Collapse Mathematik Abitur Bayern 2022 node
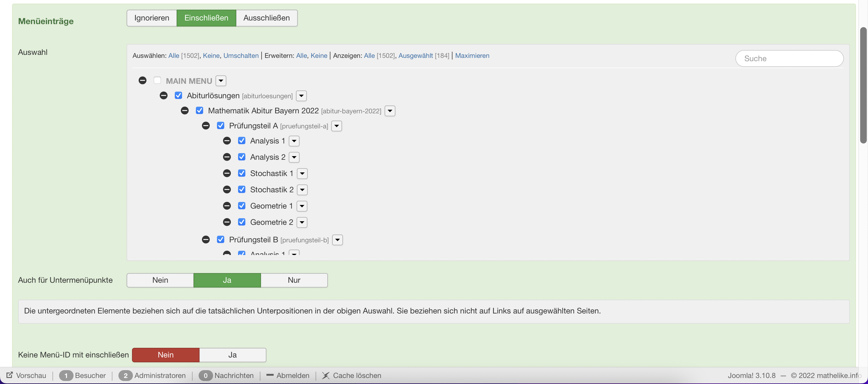 tap(185, 111)
